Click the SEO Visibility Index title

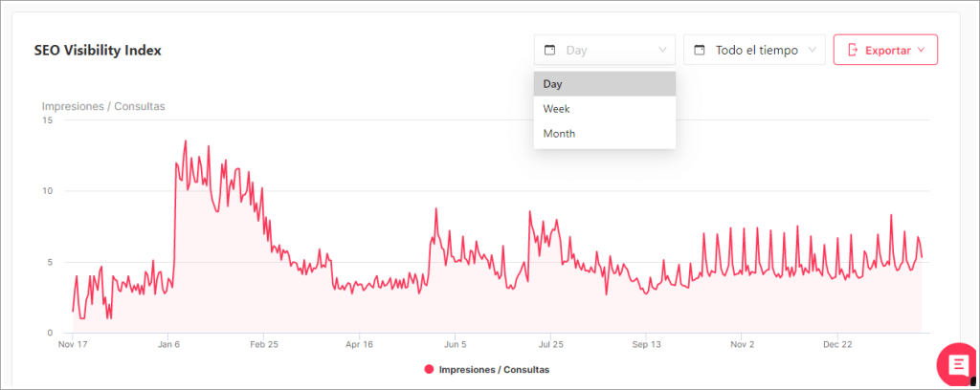point(98,51)
